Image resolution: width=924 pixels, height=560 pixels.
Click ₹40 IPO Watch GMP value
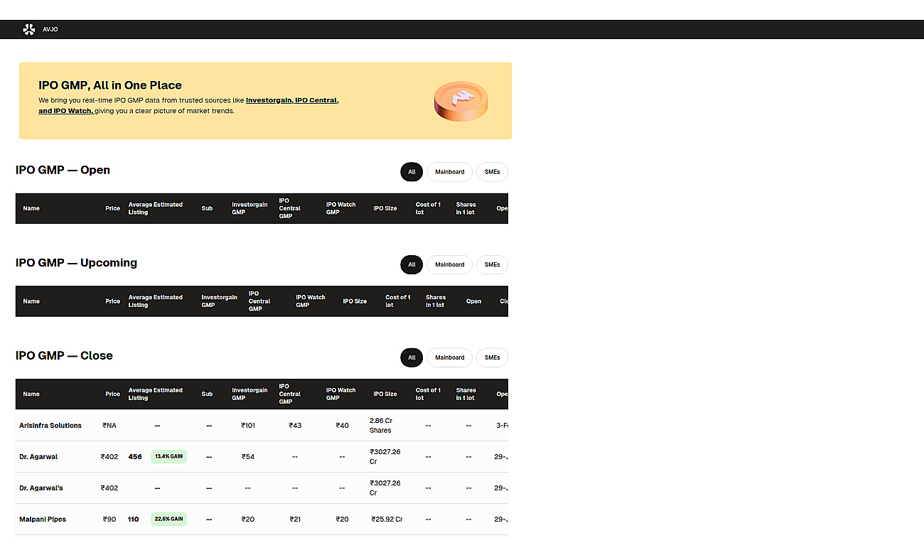[343, 426]
